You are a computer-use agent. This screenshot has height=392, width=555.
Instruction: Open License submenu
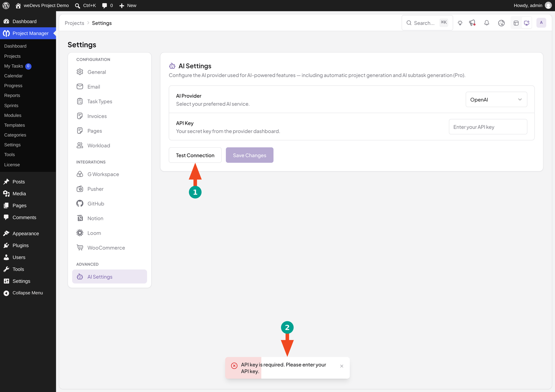click(12, 165)
